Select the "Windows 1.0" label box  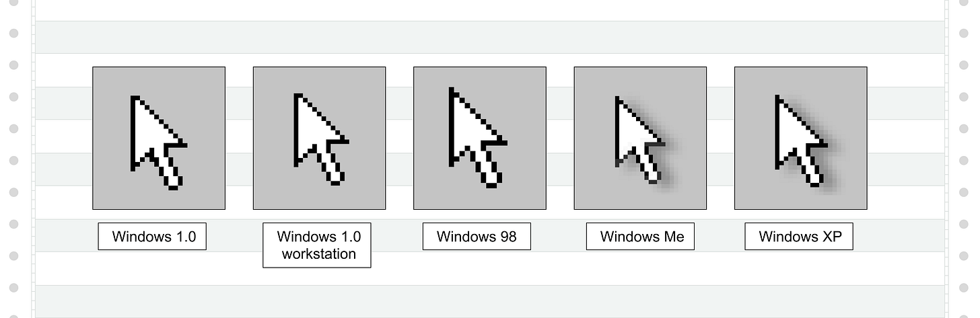pos(152,237)
